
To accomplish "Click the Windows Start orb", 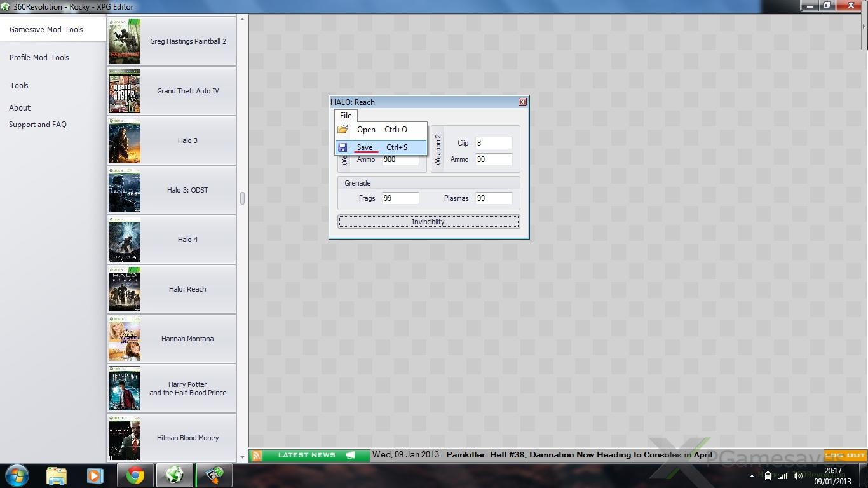I will [17, 475].
